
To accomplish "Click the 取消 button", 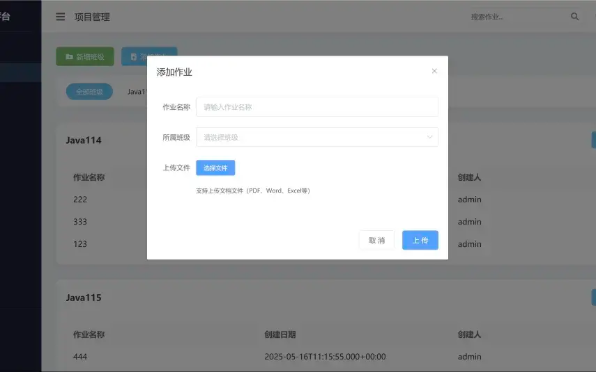I will click(x=377, y=240).
